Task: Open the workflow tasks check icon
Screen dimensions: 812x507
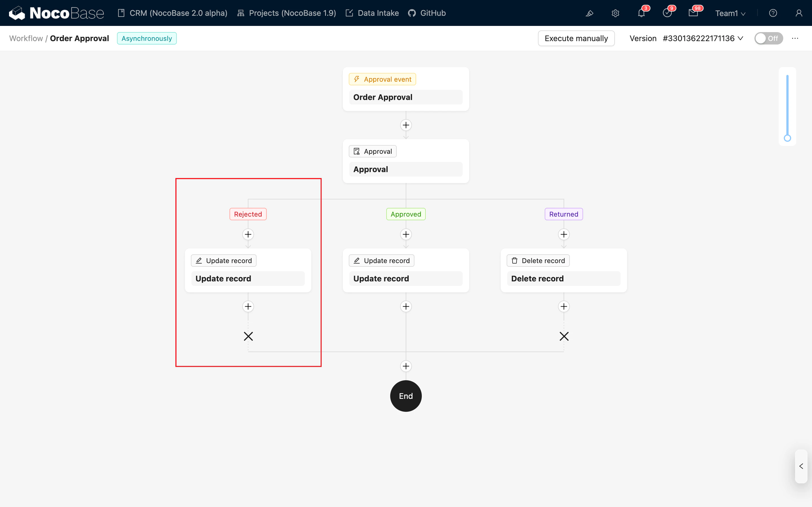Action: [667, 13]
